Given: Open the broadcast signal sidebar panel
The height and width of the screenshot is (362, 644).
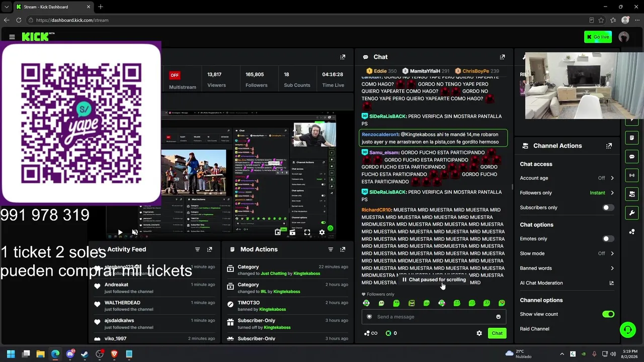Looking at the screenshot, I should point(632,175).
